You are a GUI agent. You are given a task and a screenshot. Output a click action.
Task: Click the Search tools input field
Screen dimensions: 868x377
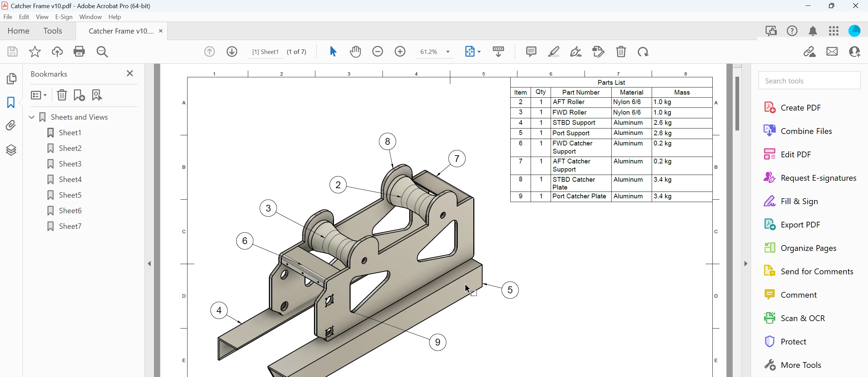809,81
